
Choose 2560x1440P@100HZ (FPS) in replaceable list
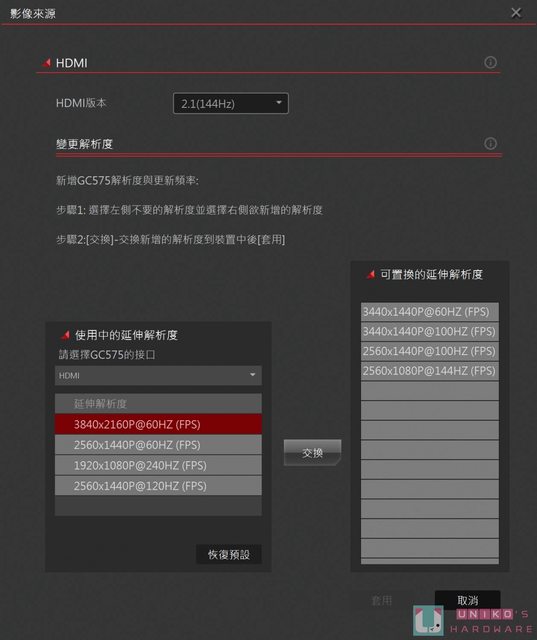tap(430, 351)
